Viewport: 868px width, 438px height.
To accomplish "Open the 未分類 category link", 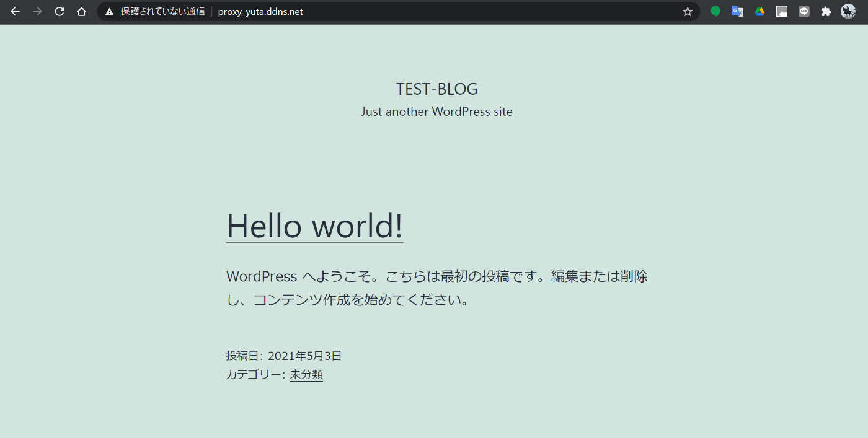I will [306, 375].
